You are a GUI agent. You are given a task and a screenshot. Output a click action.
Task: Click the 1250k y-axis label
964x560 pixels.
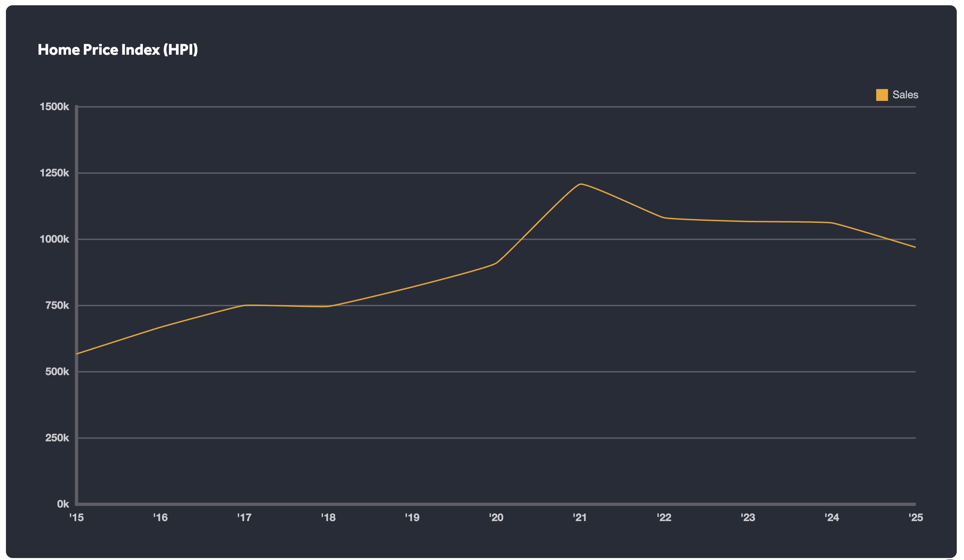[x=54, y=173]
